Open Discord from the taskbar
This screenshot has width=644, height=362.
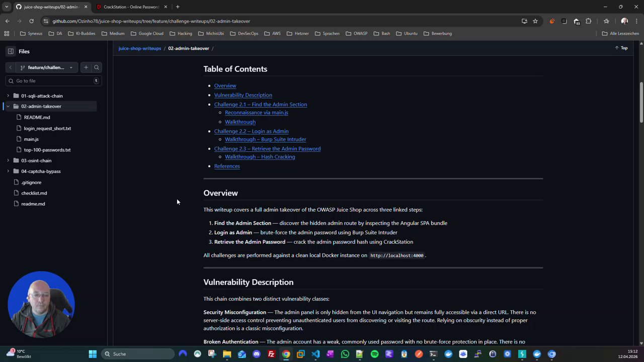257,354
